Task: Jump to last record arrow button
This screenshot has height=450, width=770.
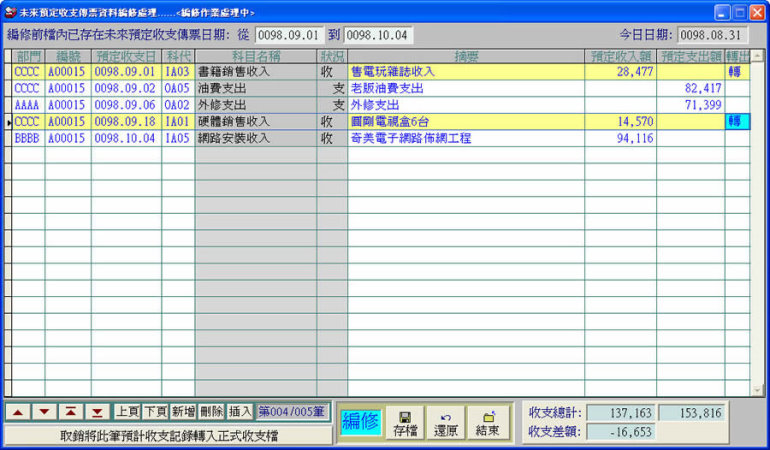Action: 96,411
